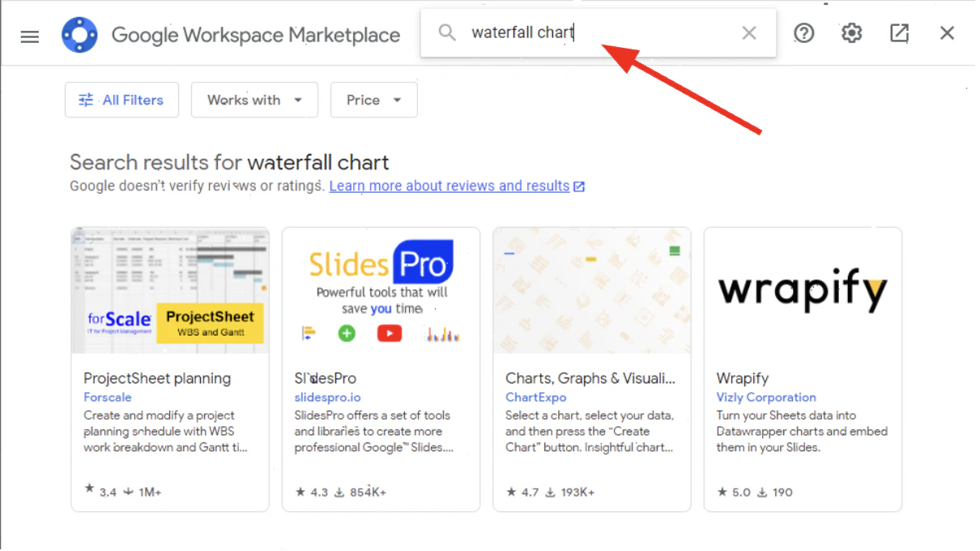Screen dimensions: 980x551
Task: Click the ProjectSheet description text
Action: click(166, 431)
